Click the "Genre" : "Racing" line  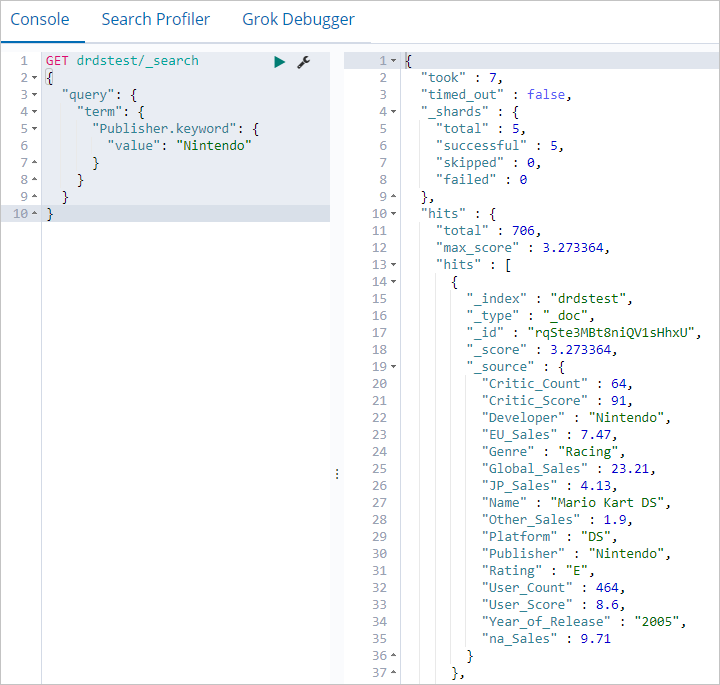click(553, 451)
